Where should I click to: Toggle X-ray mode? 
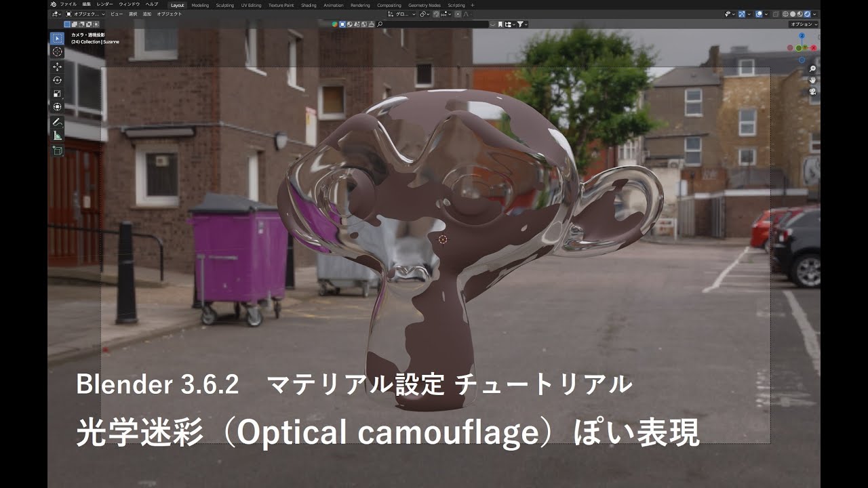coord(775,14)
